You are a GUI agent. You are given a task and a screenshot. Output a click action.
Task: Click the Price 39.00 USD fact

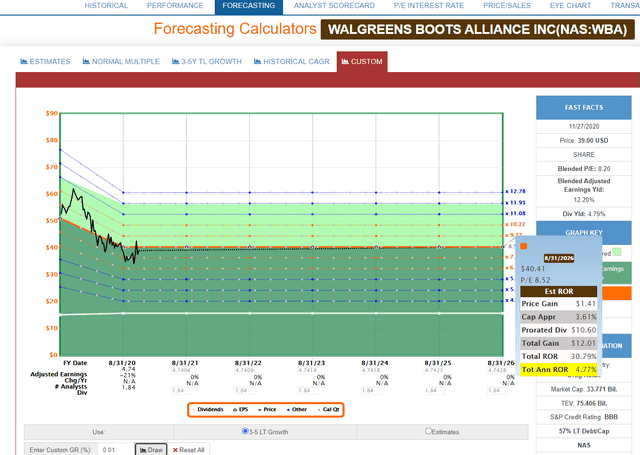tap(584, 140)
